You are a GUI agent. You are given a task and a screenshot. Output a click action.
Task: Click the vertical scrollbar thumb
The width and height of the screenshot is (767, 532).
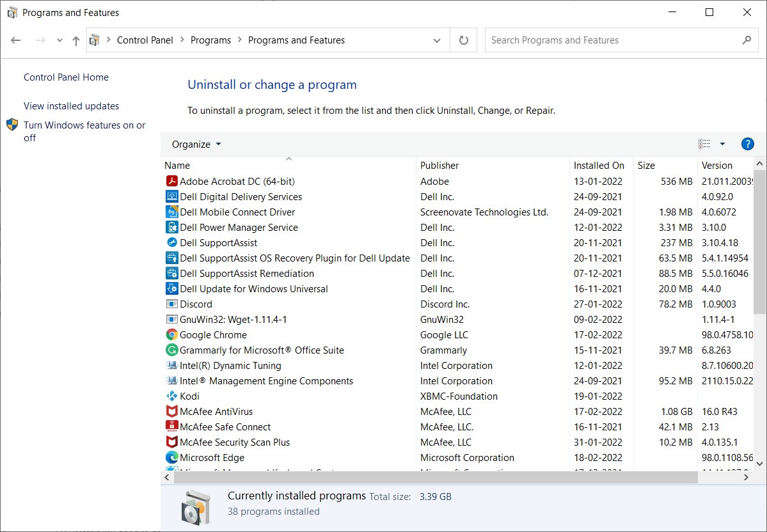(760, 242)
